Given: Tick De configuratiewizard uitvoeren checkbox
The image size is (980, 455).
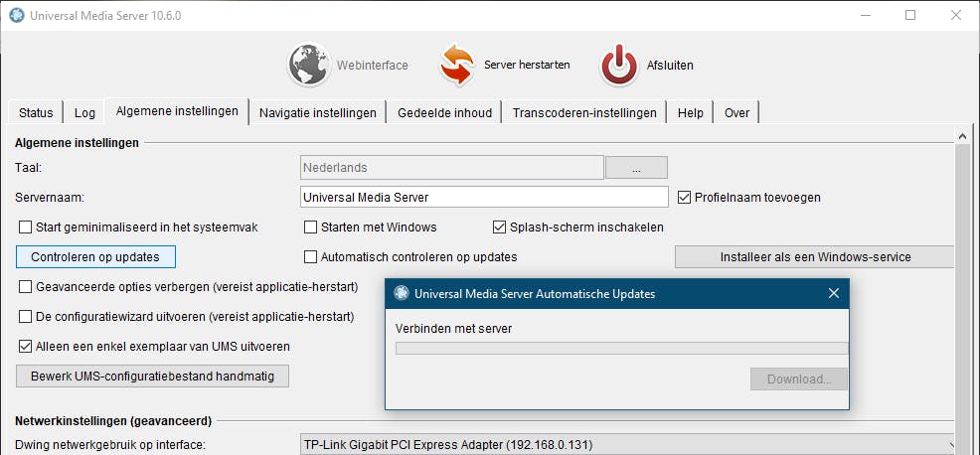Looking at the screenshot, I should [25, 317].
